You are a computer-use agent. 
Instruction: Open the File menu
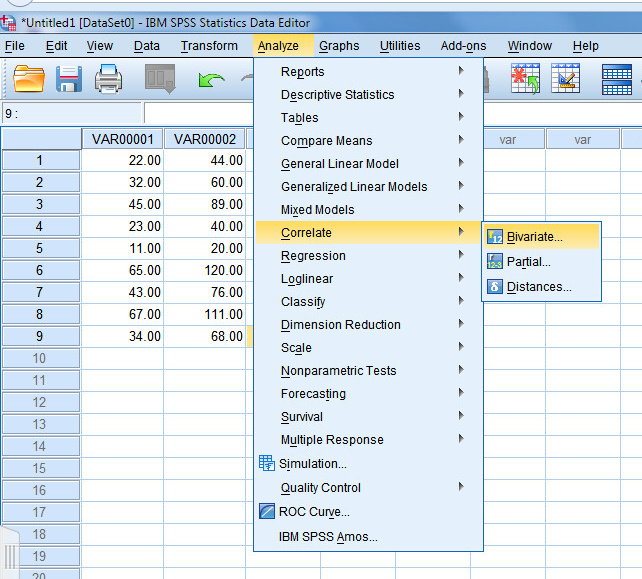point(15,46)
